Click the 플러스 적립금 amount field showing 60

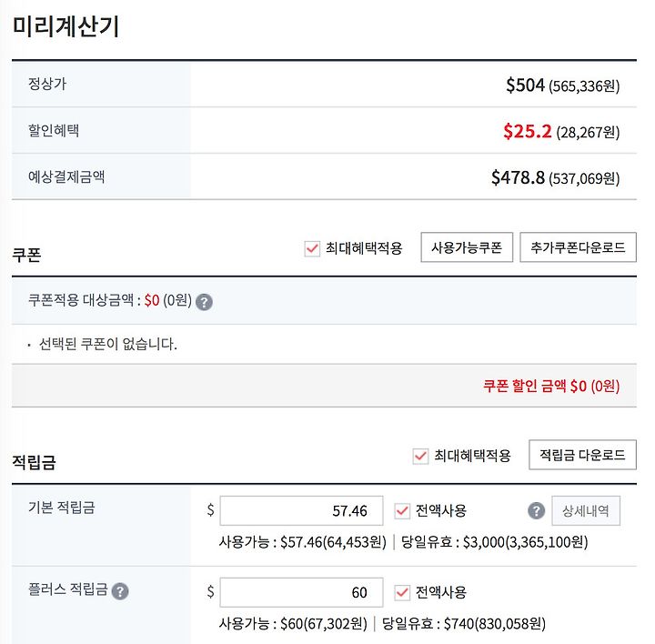tap(301, 592)
